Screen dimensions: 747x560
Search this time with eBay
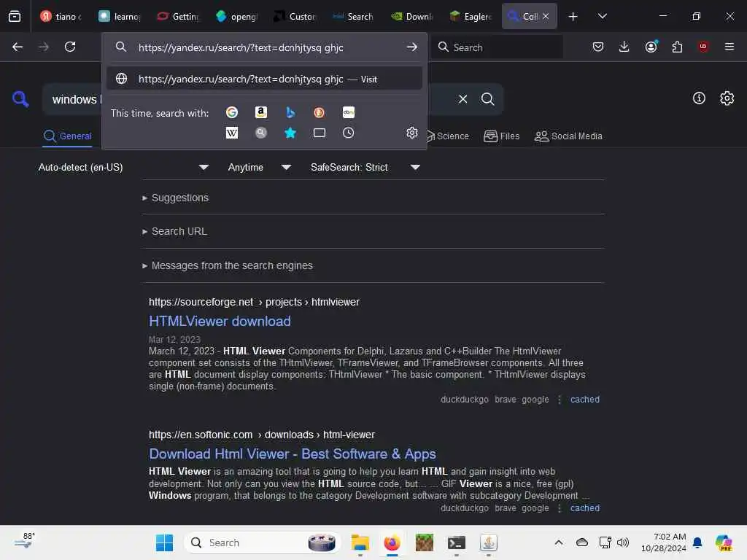pos(349,112)
